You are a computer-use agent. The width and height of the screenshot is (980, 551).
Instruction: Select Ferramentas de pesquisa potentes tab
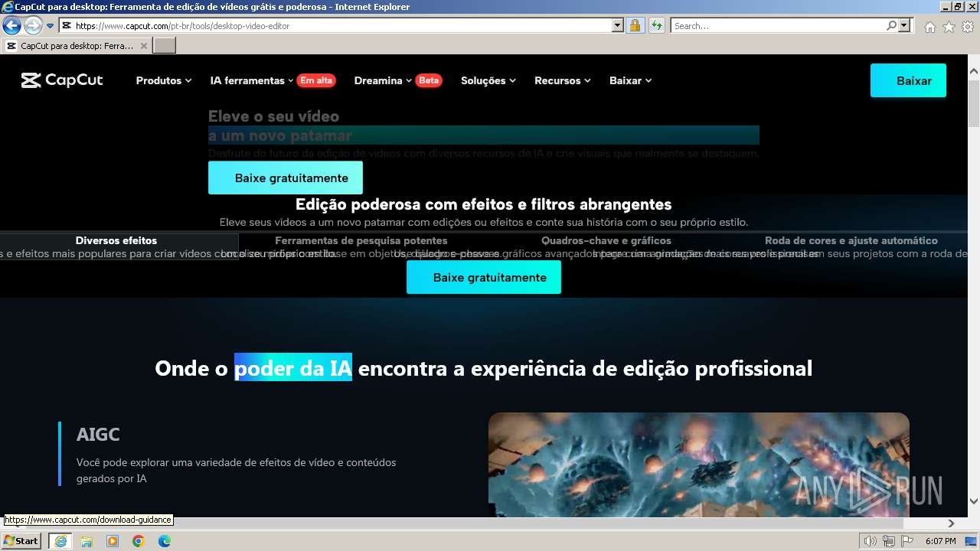[361, 240]
